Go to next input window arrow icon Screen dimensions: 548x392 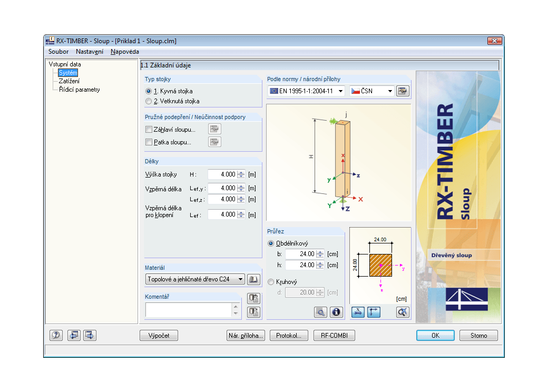[90, 336]
